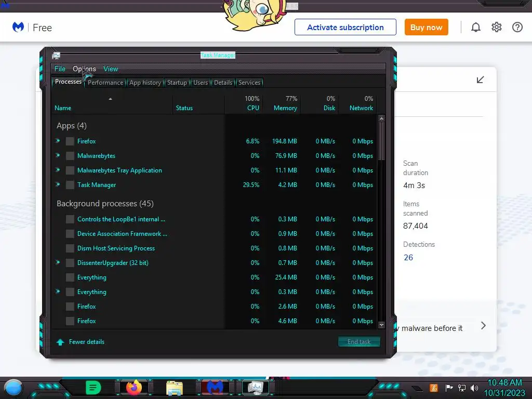Switch to the App history tab
Image resolution: width=532 pixels, height=399 pixels.
click(145, 83)
